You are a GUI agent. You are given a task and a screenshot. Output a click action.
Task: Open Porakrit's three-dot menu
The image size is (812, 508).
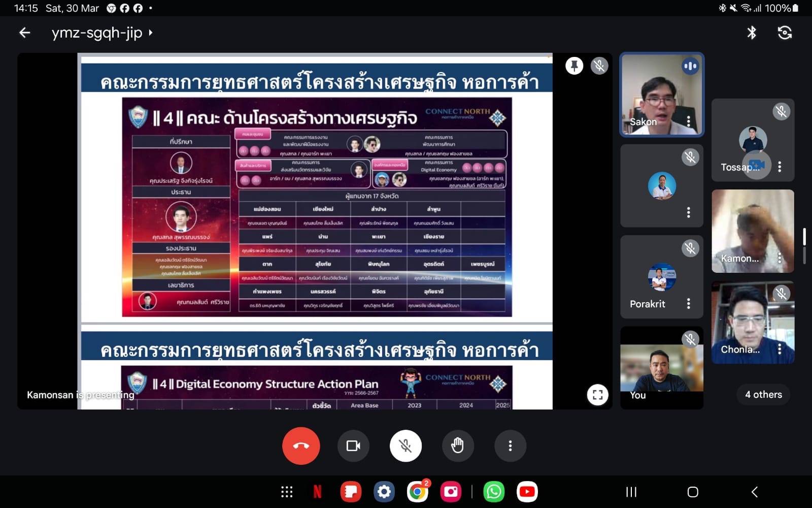688,304
